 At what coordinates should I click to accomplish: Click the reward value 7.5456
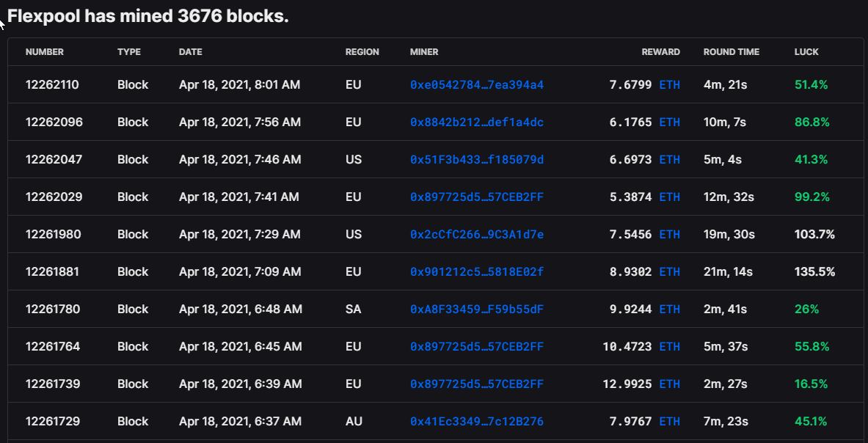[x=630, y=235]
